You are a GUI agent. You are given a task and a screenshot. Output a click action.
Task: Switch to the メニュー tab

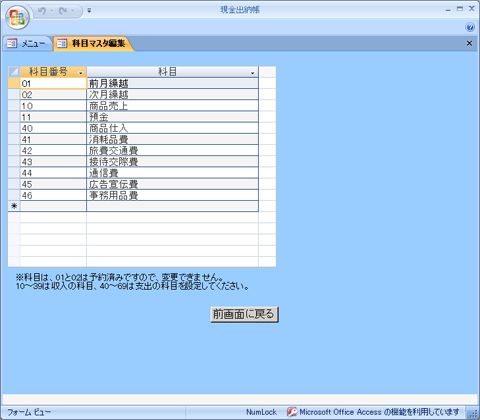[27, 44]
